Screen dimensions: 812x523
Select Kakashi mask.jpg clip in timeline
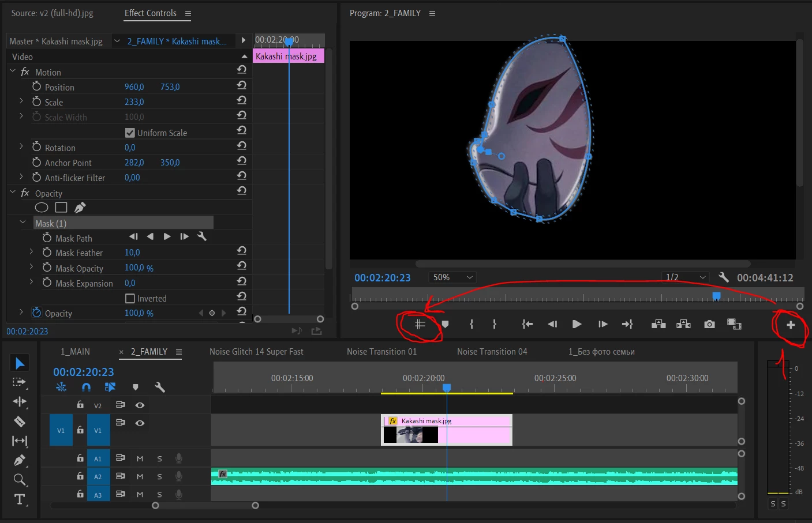point(447,430)
